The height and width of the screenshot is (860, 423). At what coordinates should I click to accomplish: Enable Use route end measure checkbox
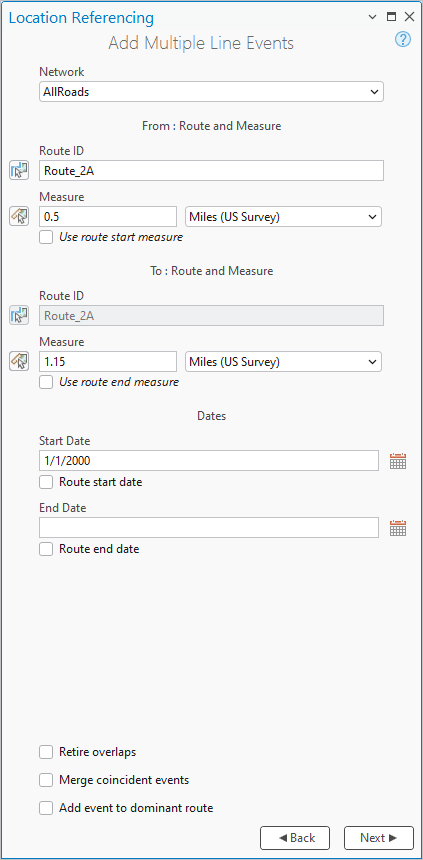pyautogui.click(x=46, y=382)
